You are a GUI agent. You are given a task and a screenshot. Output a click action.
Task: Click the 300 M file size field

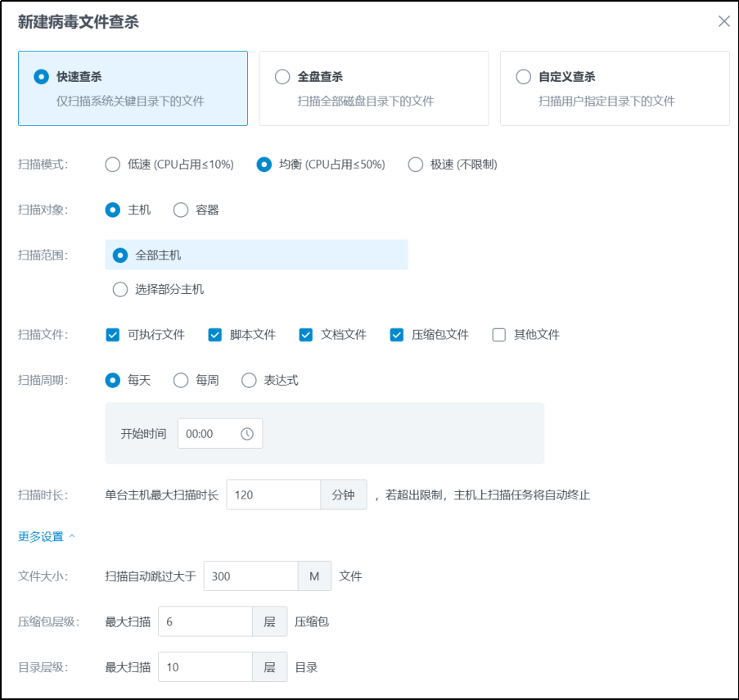tap(250, 576)
